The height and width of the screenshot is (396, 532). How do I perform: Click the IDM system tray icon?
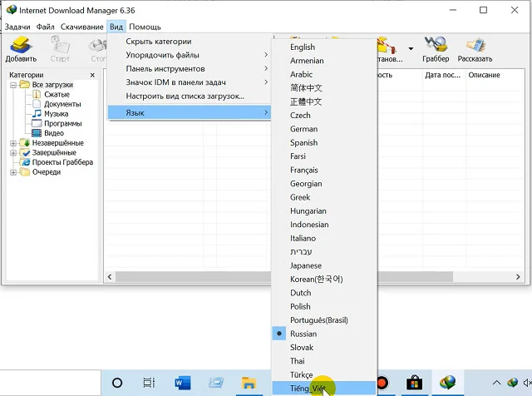click(513, 383)
